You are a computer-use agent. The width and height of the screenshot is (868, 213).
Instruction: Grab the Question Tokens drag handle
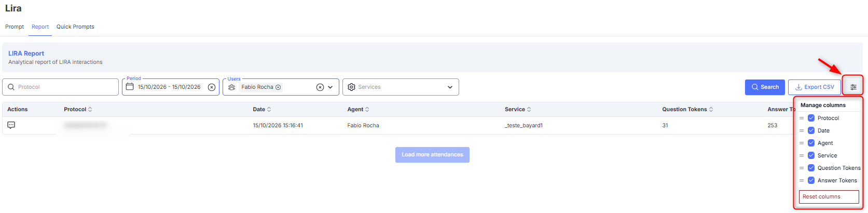(802, 168)
